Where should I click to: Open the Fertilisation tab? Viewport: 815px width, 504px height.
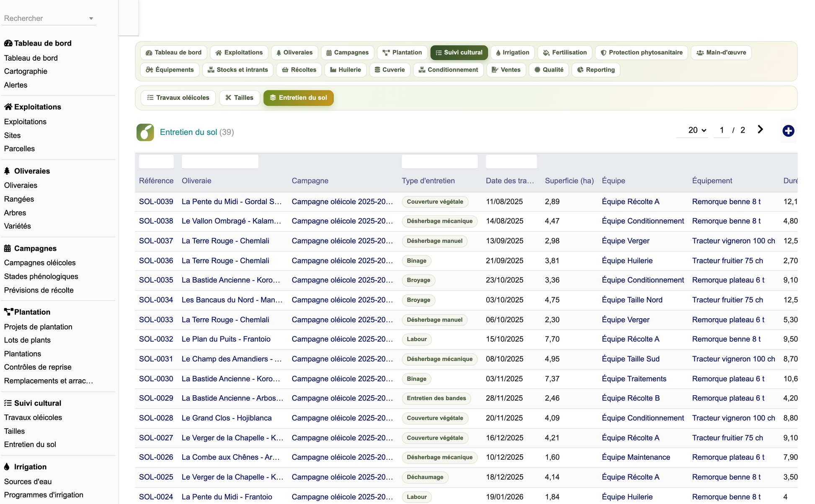[x=565, y=53]
